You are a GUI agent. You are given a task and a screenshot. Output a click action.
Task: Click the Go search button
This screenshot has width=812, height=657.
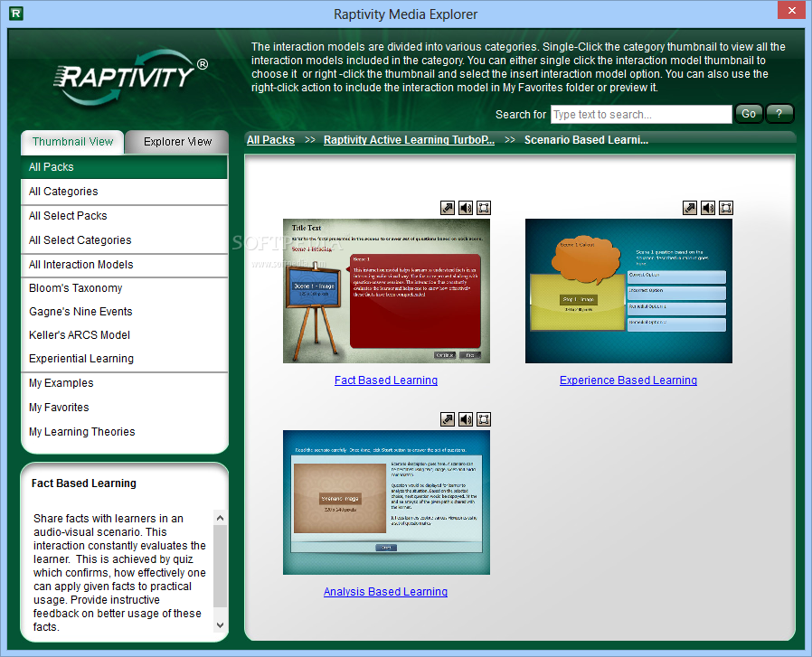pos(749,114)
